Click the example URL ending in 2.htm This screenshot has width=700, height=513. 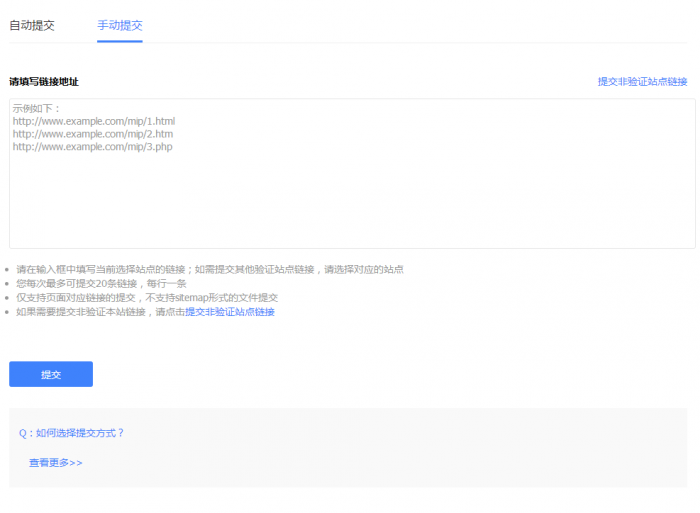pos(92,134)
